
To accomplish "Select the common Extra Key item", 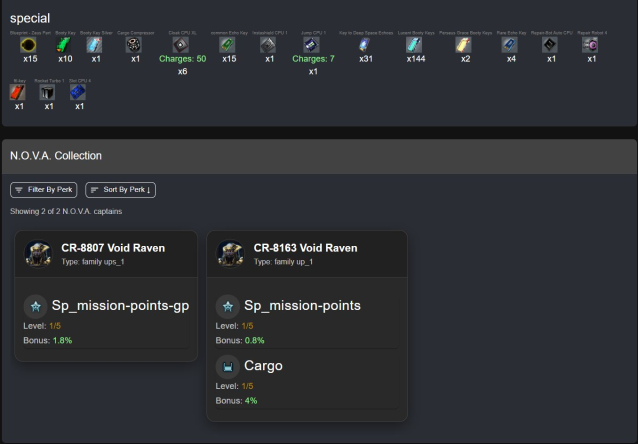I will click(x=228, y=44).
